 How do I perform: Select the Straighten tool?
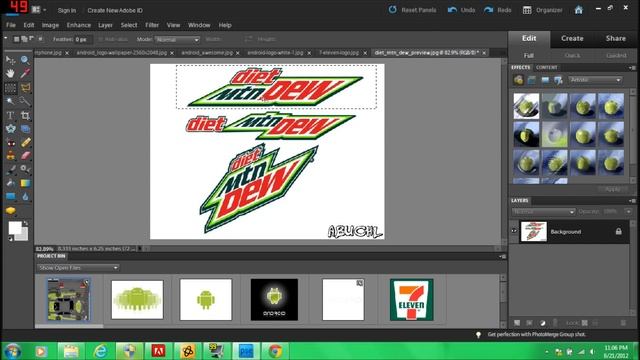pyautogui.click(x=25, y=129)
